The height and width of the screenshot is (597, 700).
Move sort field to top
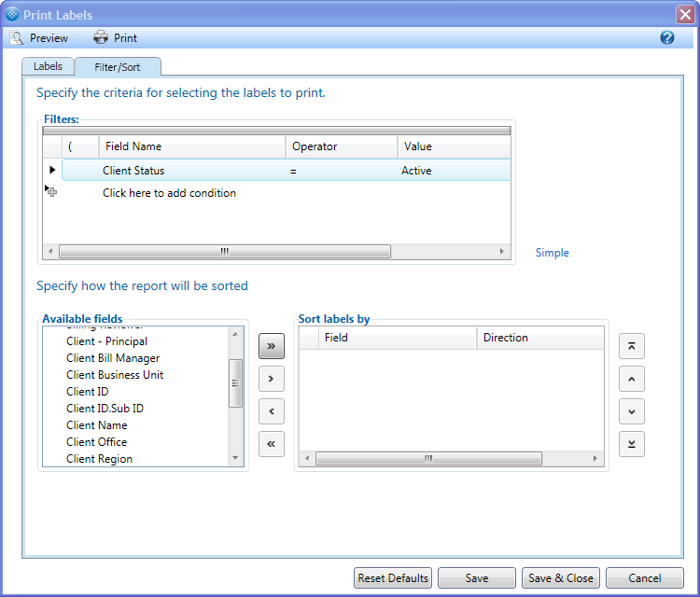click(632, 346)
